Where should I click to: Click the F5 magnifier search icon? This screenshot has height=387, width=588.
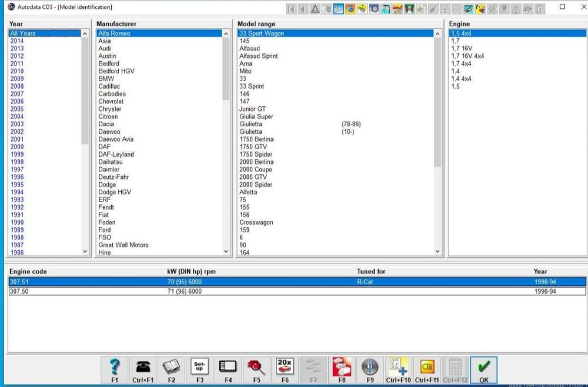pyautogui.click(x=256, y=368)
